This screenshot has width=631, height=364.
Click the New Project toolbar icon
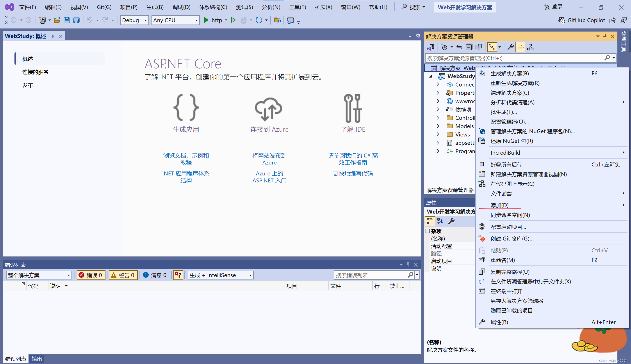[42, 20]
